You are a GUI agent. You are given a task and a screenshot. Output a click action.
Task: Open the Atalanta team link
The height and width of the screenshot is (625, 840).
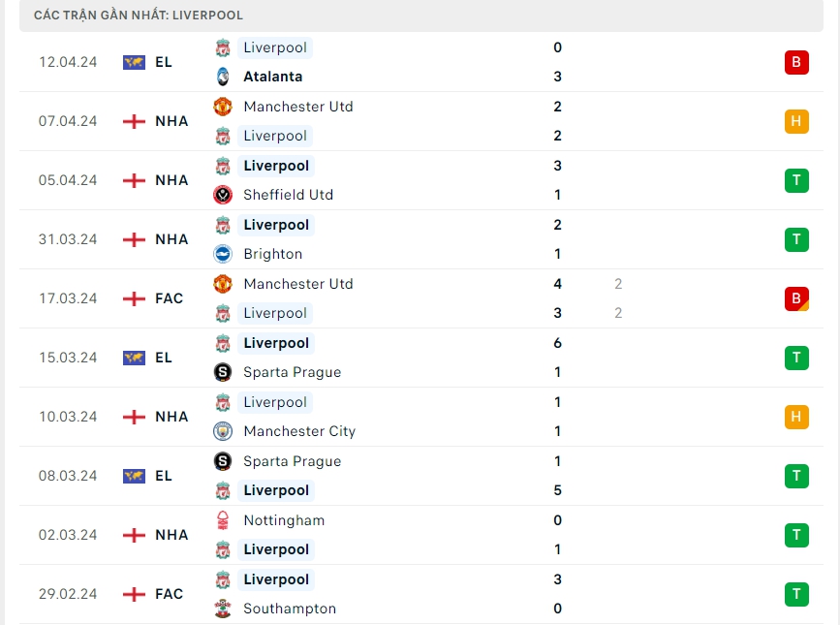[272, 77]
